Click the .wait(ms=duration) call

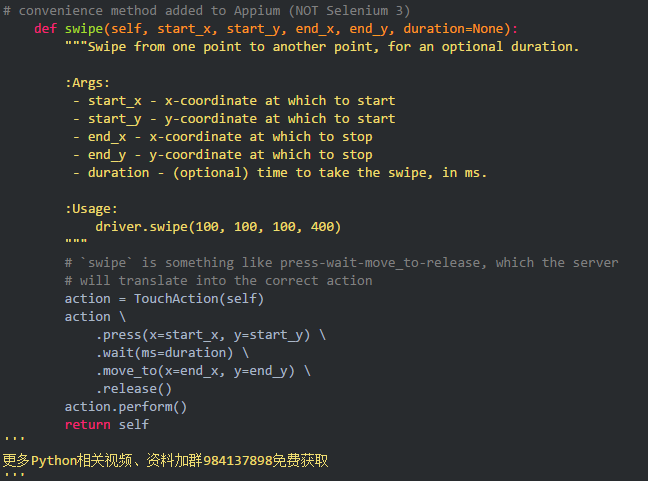(172, 353)
